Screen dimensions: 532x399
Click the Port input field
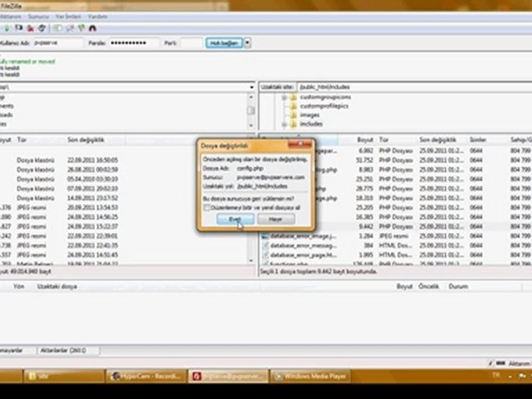[191, 43]
